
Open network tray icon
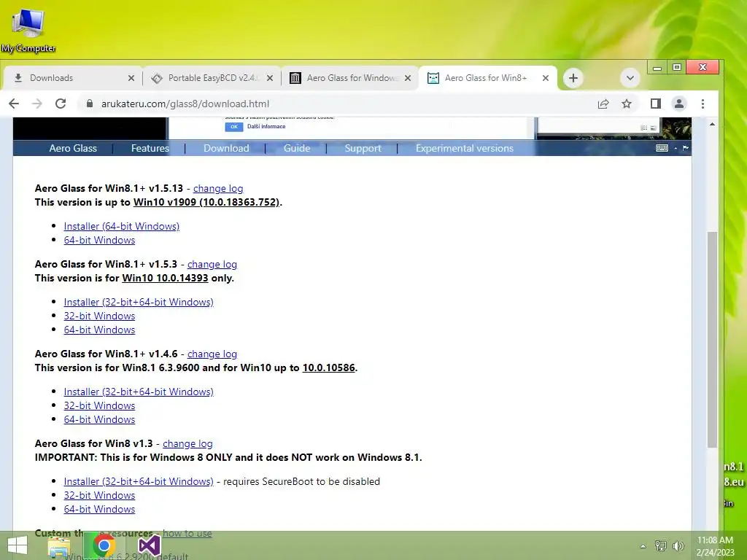(661, 545)
